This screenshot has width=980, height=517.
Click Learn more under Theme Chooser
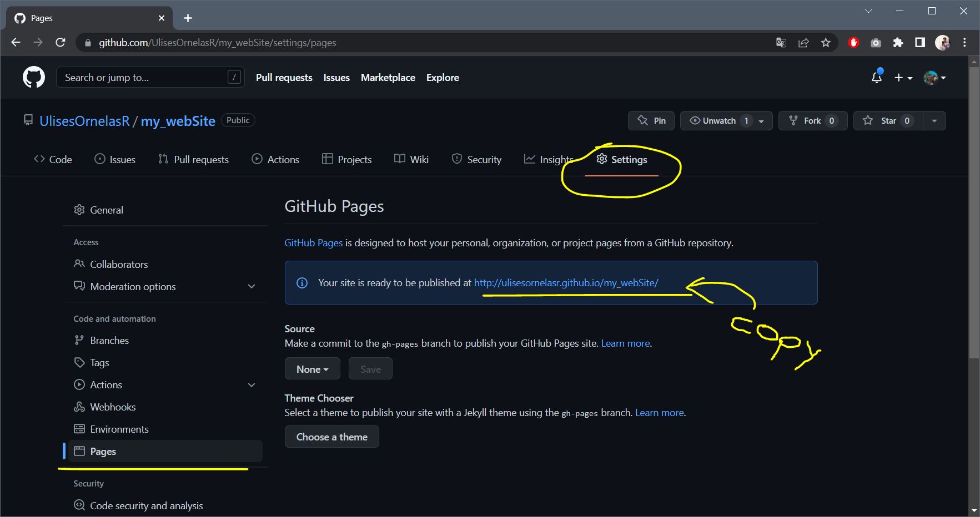[659, 413]
